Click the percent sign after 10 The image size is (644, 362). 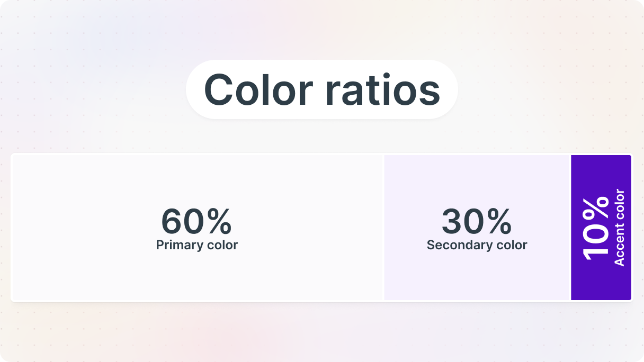596,207
